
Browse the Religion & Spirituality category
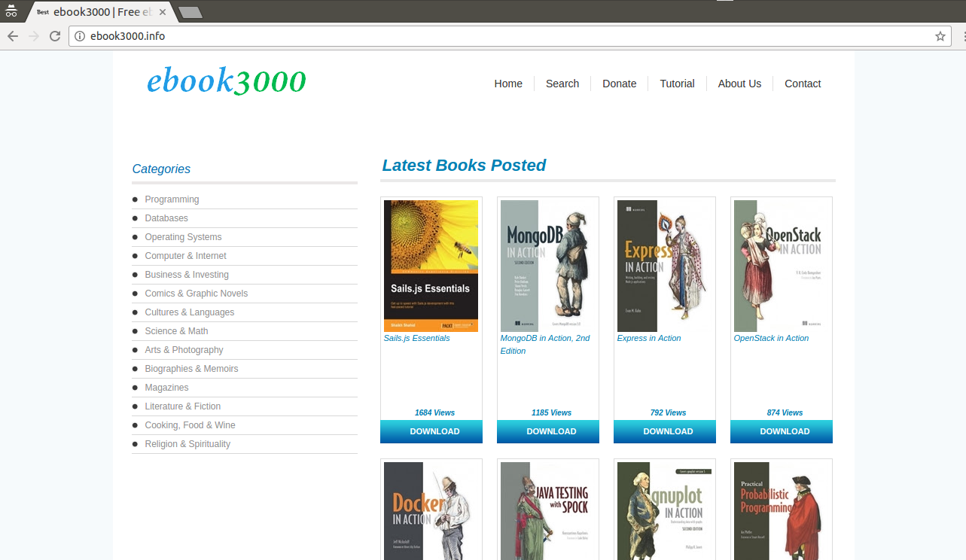pyautogui.click(x=187, y=444)
